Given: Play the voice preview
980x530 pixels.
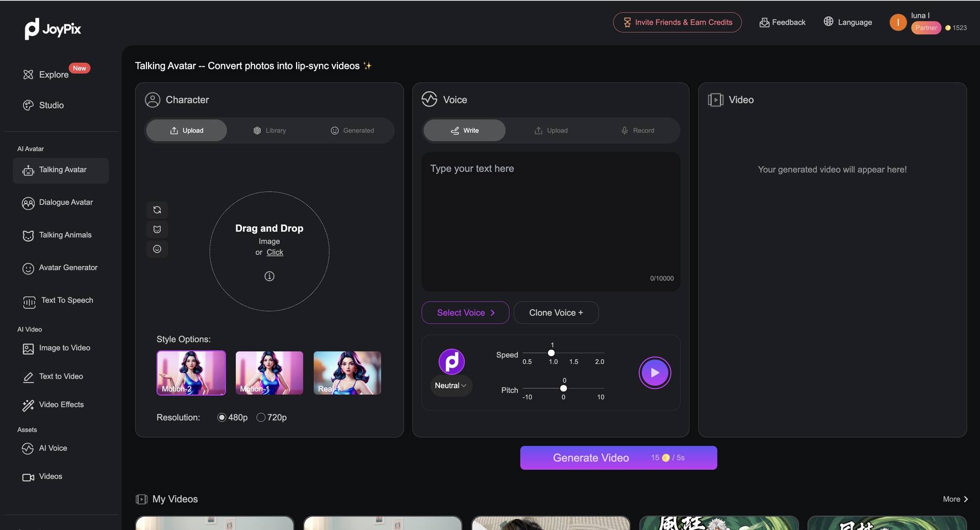Looking at the screenshot, I should 654,373.
